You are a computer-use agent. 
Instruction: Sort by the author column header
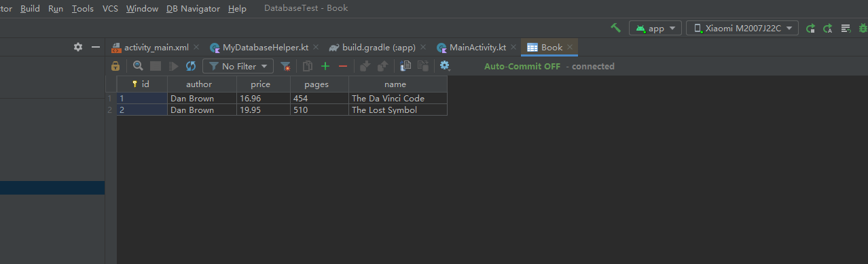click(202, 84)
